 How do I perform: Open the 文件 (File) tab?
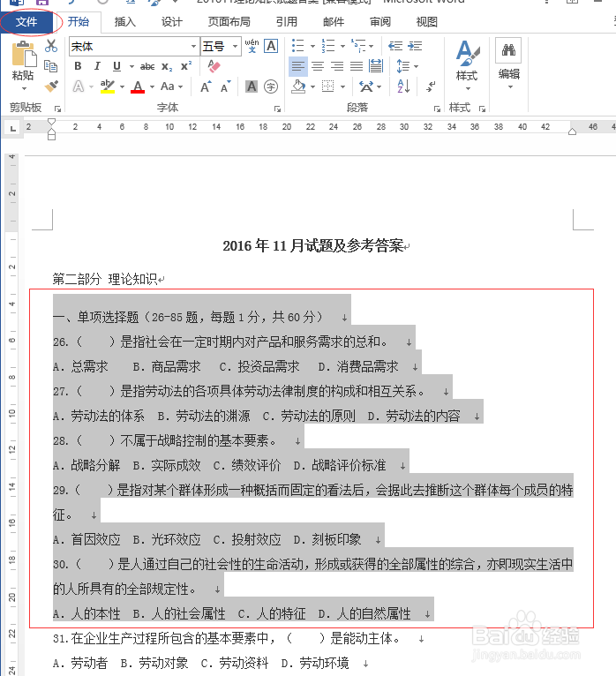[x=26, y=21]
